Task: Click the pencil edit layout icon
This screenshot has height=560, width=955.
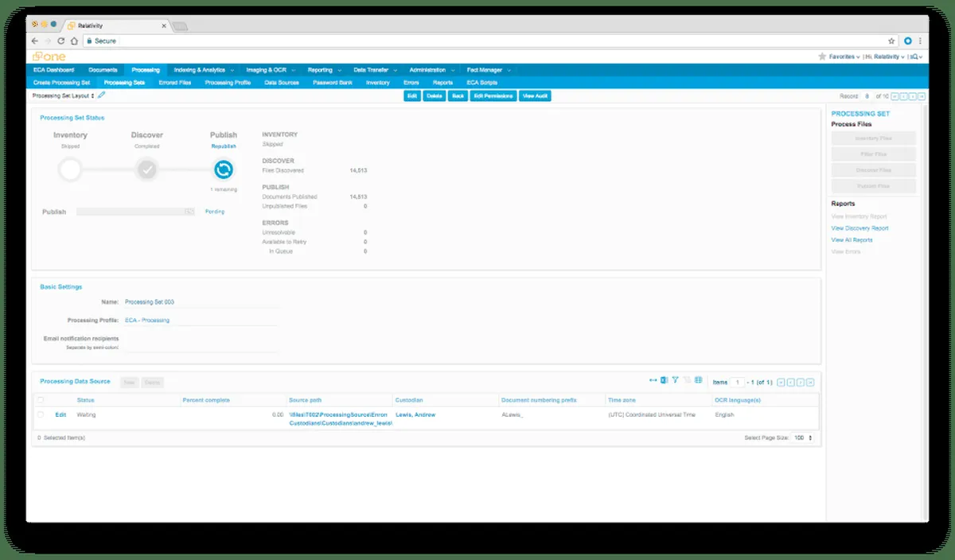Action: click(x=101, y=95)
